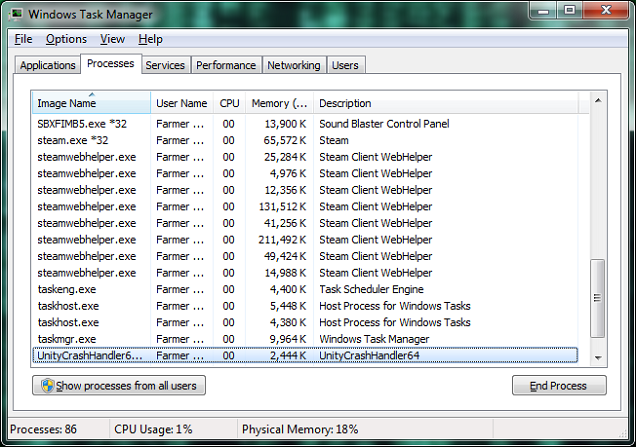This screenshot has height=447, width=636.
Task: Sort by CPU column header
Action: 230,103
